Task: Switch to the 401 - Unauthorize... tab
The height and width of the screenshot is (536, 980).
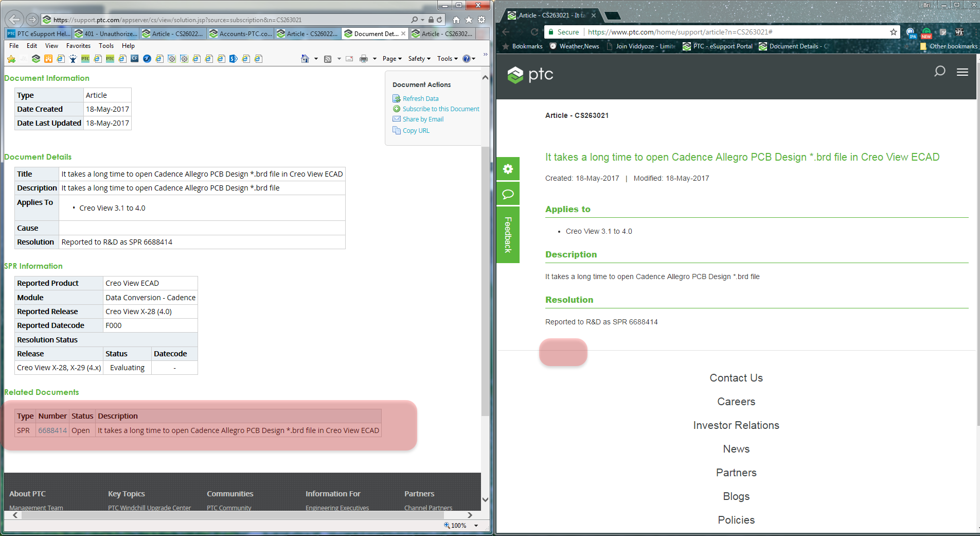Action: (106, 33)
